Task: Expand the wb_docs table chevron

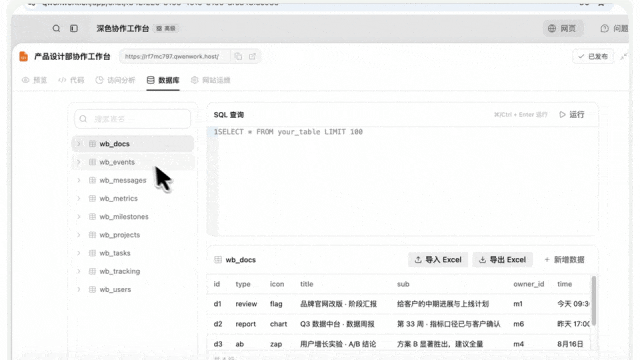Action: [79, 144]
